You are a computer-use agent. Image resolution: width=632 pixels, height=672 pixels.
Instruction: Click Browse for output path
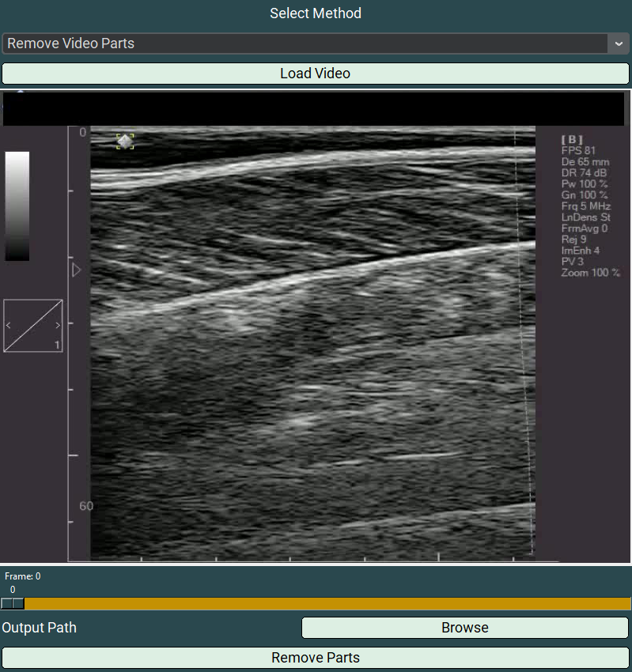[x=465, y=628]
